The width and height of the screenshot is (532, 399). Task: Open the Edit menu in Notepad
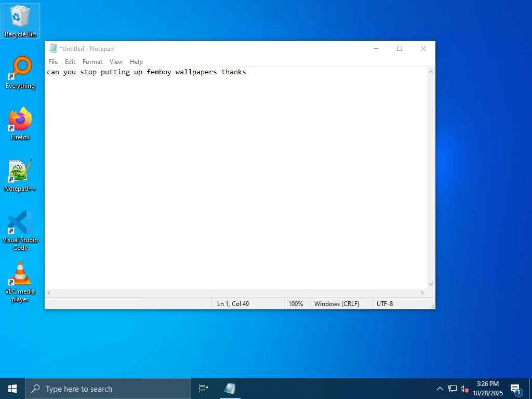(x=70, y=62)
